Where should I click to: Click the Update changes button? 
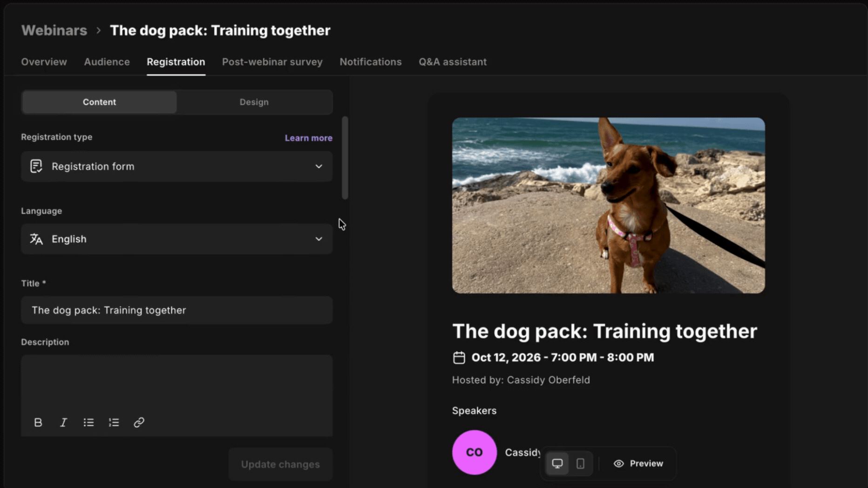click(x=280, y=464)
